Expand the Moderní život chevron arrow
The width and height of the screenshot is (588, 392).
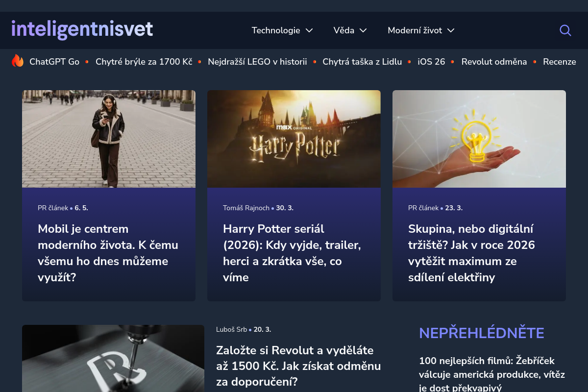click(x=451, y=30)
